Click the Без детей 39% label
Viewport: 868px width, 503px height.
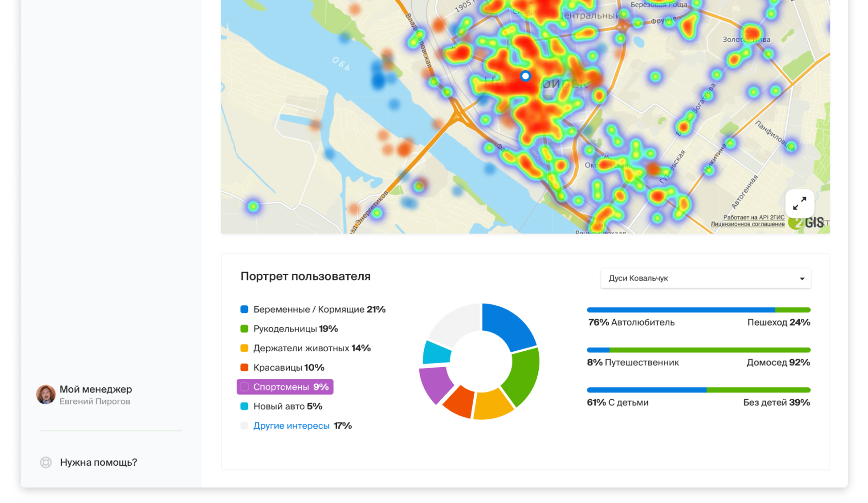click(777, 402)
